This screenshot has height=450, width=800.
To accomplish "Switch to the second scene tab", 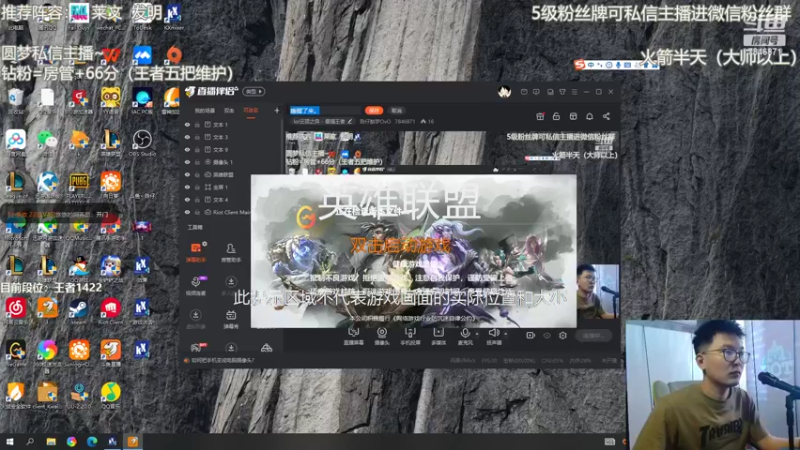I will [x=229, y=111].
